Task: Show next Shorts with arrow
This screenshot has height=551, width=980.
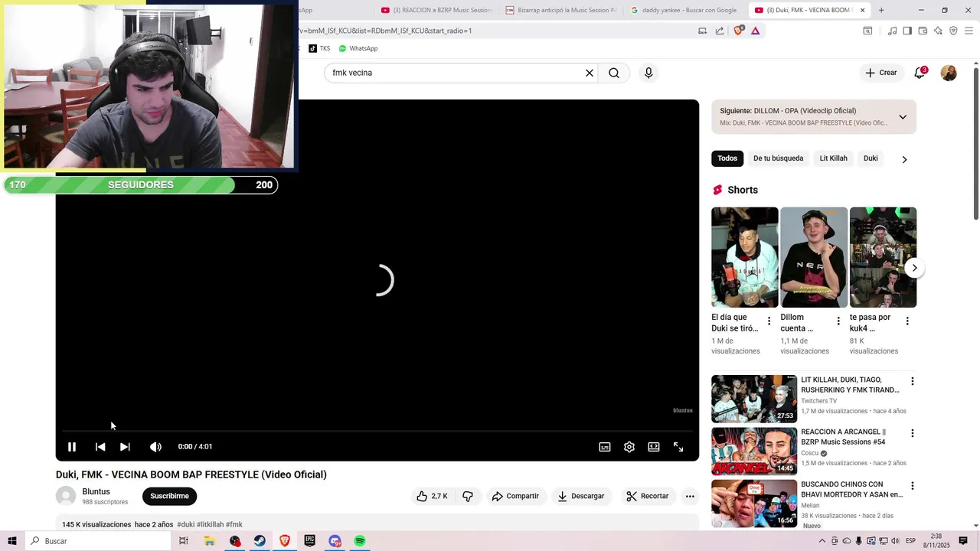Action: [914, 268]
